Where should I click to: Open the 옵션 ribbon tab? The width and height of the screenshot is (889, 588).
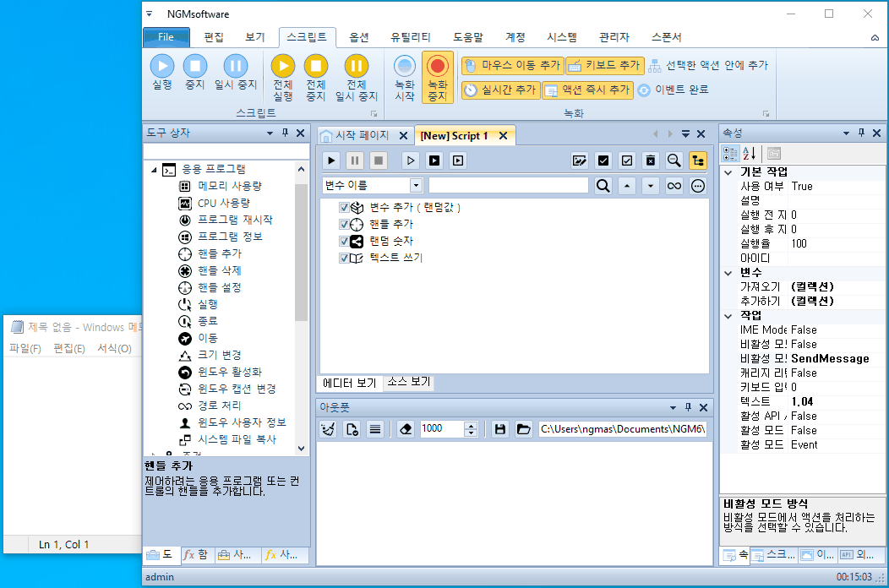359,37
